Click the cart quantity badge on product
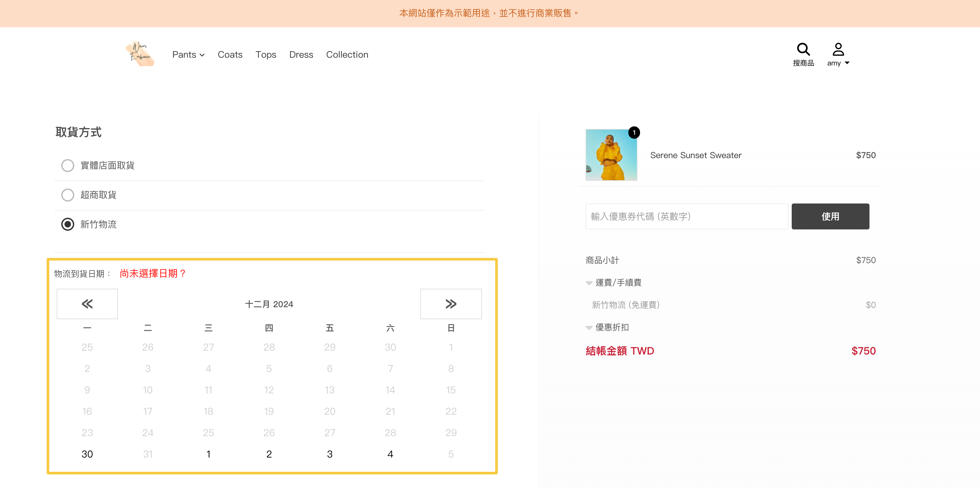The image size is (980, 488). pos(634,132)
